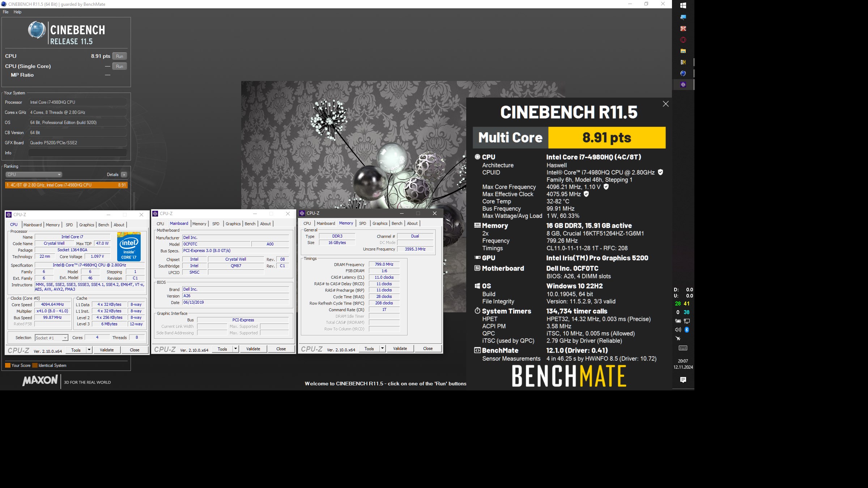The height and width of the screenshot is (488, 868).
Task: Open the touch keyboard tray icon
Action: (683, 348)
